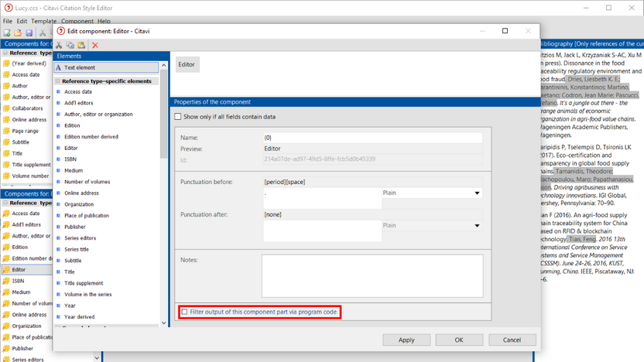Click Save icon in main toolbar
Screen dimensions: 644x362
(x=29, y=32)
